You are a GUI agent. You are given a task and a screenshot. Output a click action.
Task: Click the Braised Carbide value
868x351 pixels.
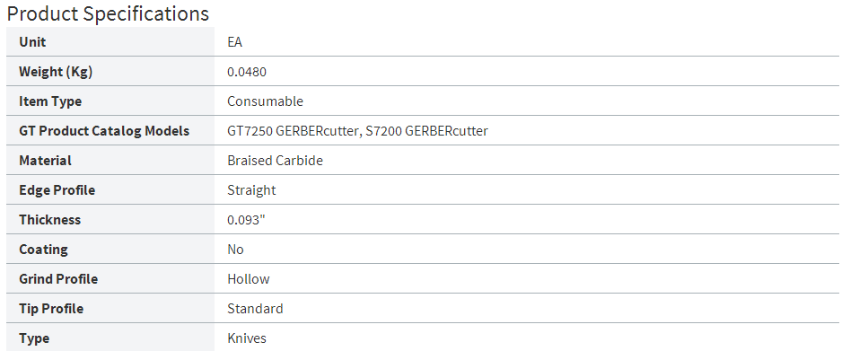(276, 161)
